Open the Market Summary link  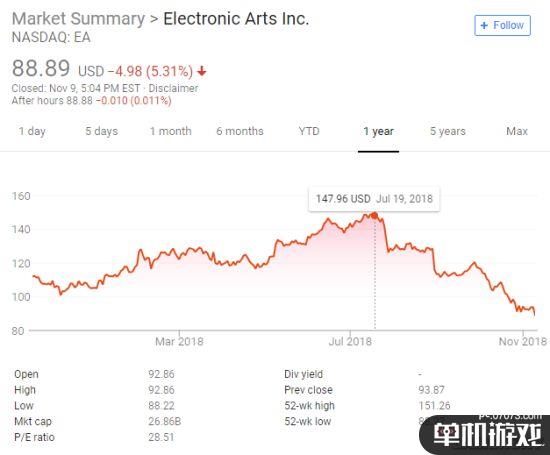pyautogui.click(x=78, y=19)
